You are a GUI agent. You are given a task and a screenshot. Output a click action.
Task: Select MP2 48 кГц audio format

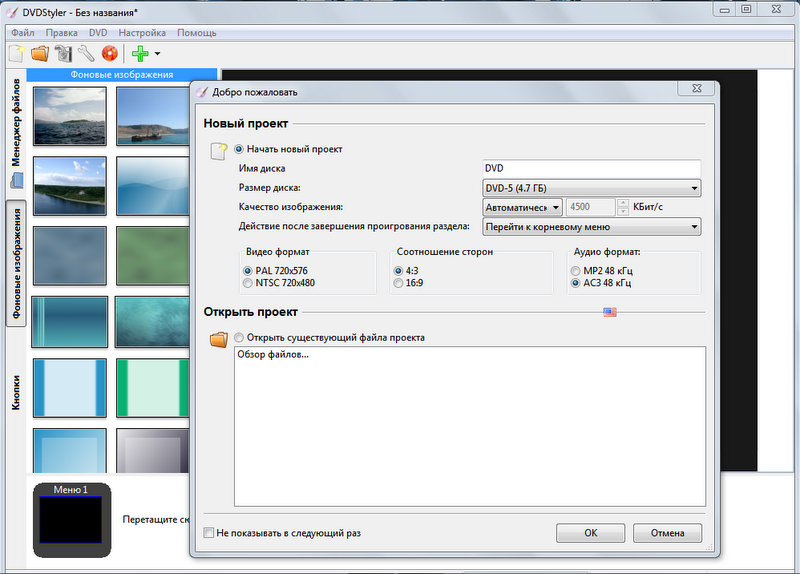[576, 271]
